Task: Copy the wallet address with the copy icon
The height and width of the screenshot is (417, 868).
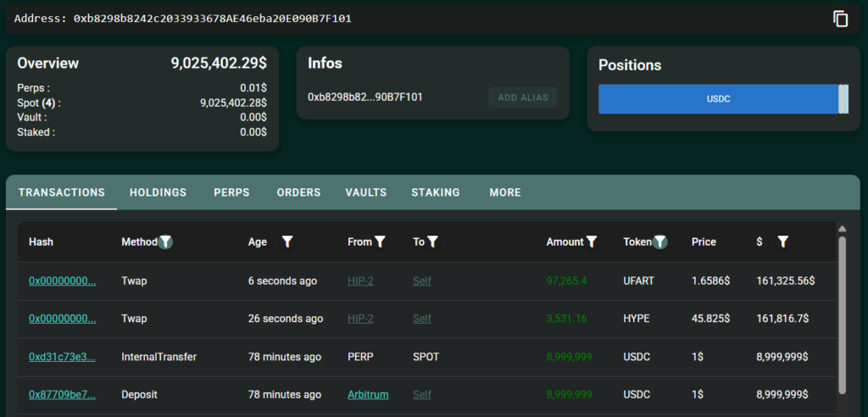Action: tap(840, 19)
